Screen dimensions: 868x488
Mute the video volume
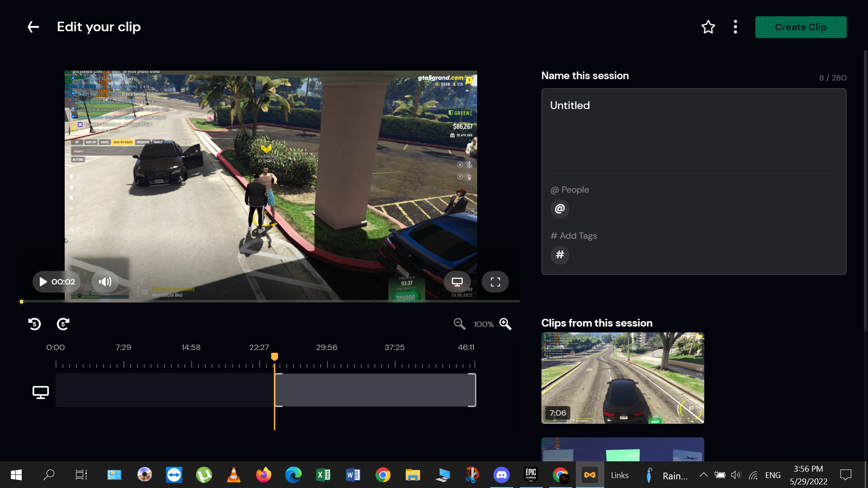click(x=105, y=282)
